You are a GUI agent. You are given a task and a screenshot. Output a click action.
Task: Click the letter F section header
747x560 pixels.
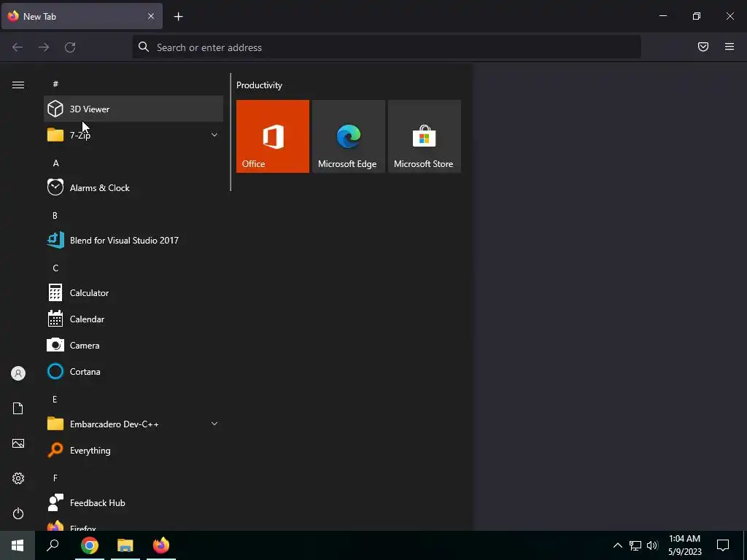point(55,478)
